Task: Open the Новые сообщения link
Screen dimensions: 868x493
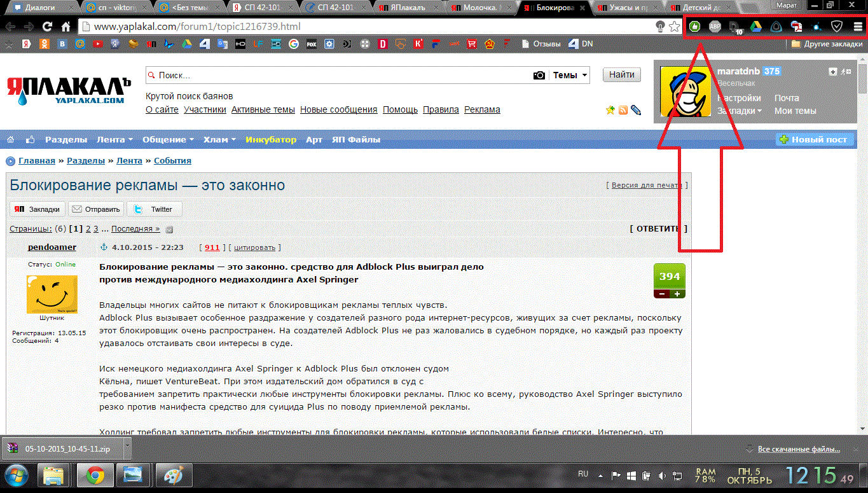Action: point(339,109)
